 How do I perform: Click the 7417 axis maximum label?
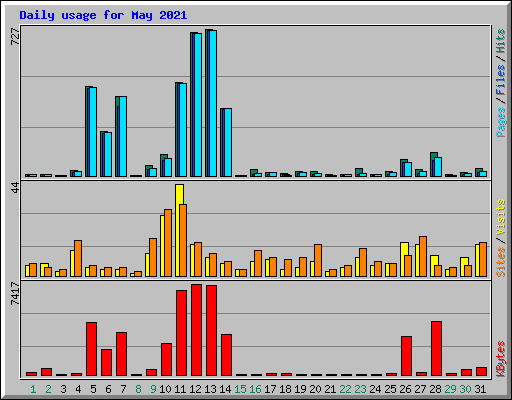tap(15, 294)
